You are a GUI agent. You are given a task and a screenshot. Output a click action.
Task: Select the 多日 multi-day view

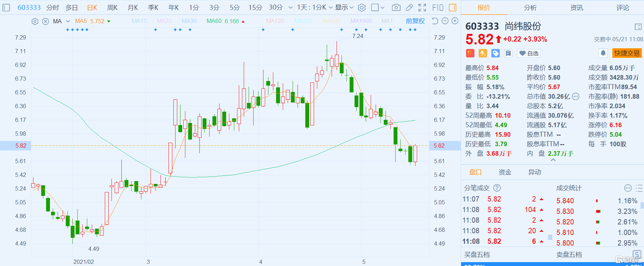[71, 7]
